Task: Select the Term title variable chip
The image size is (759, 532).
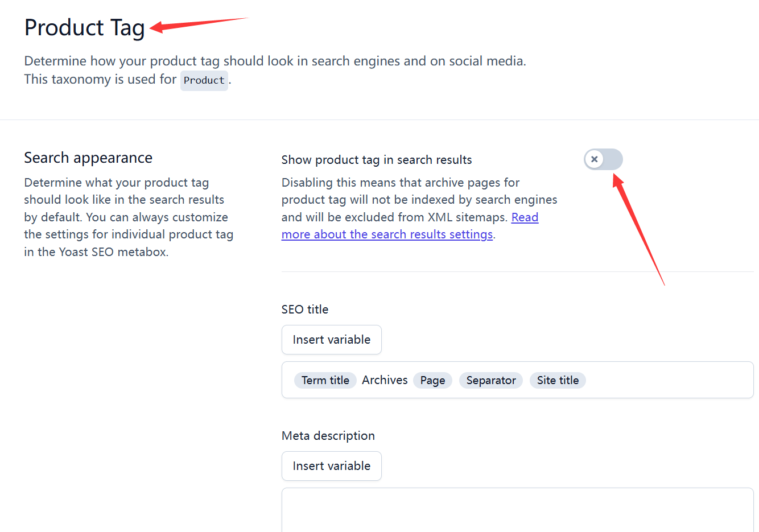Action: [325, 380]
